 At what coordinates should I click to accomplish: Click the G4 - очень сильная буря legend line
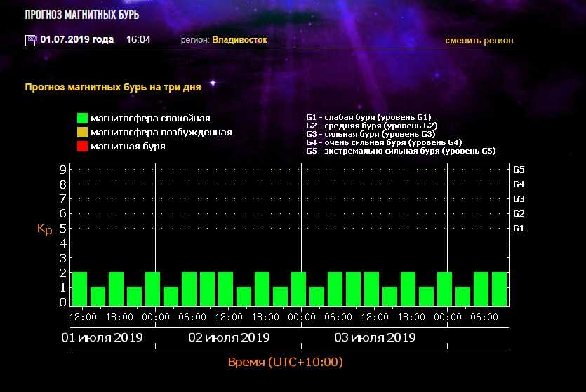coord(384,142)
